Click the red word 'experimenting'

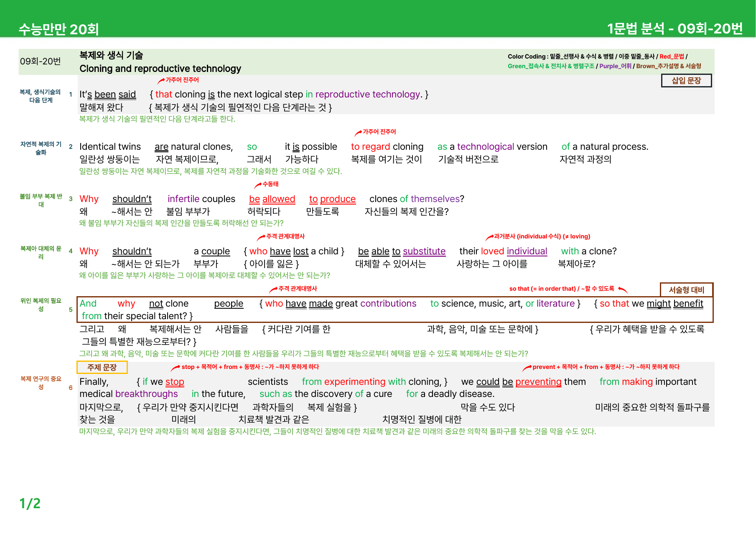click(x=355, y=382)
